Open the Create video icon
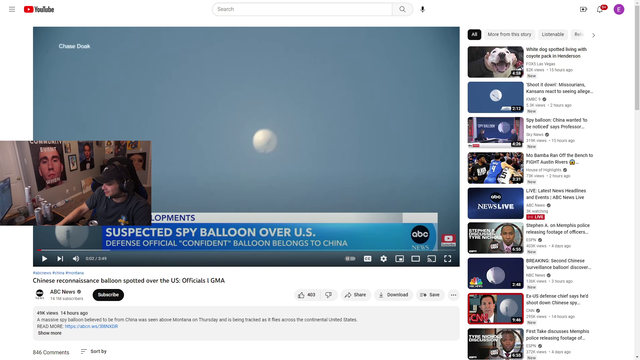The image size is (640, 360). (583, 9)
